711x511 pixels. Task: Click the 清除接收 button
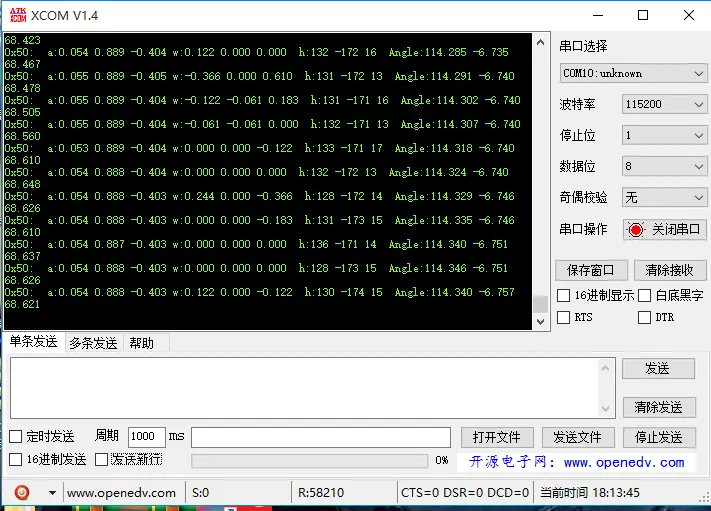pyautogui.click(x=670, y=271)
